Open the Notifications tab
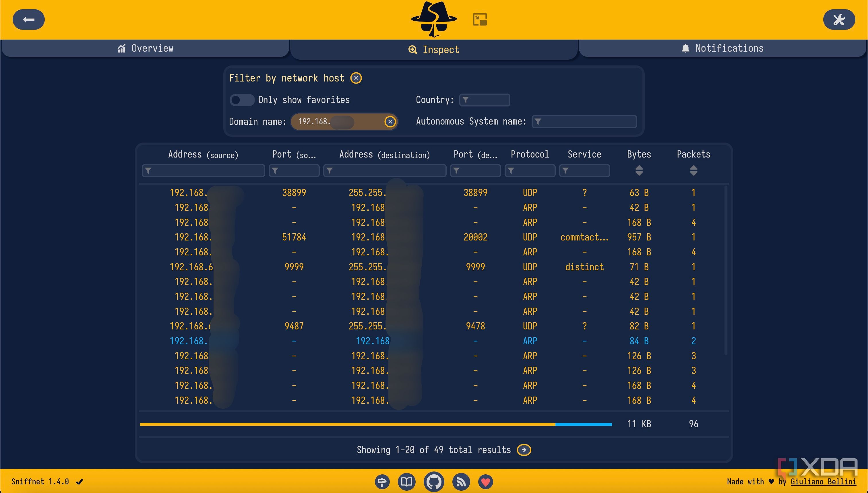 pos(722,48)
